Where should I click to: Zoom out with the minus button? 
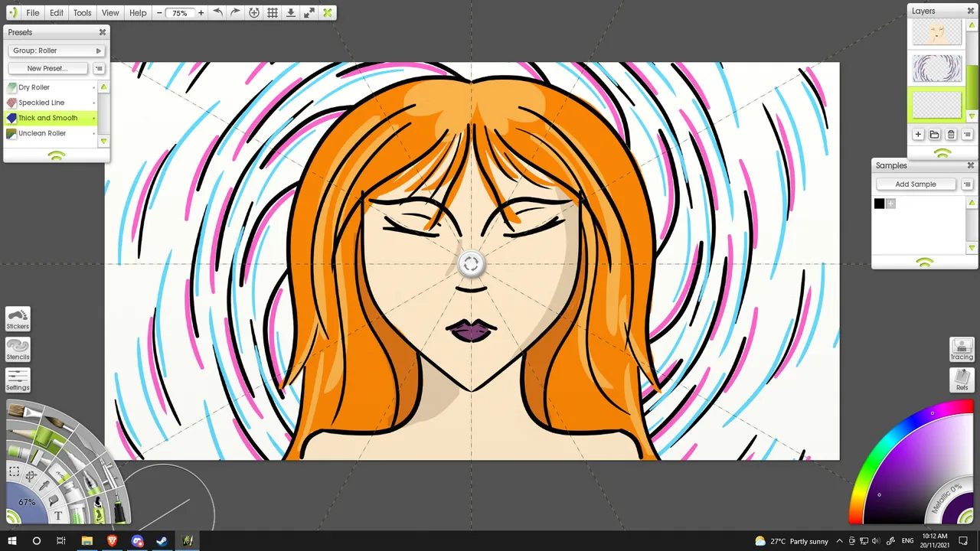pos(159,13)
